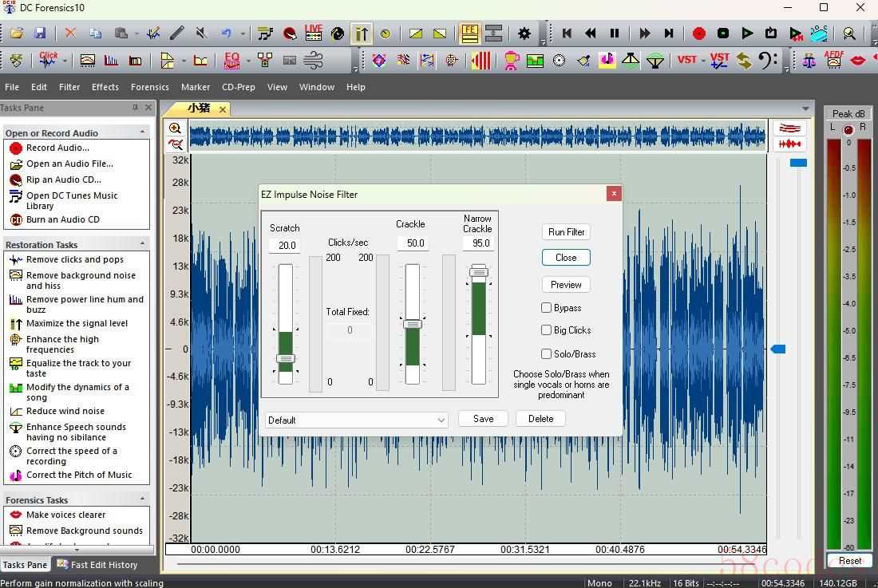This screenshot has width=878, height=588.
Task: Enable the Solo/Brass checkbox
Action: 547,353
